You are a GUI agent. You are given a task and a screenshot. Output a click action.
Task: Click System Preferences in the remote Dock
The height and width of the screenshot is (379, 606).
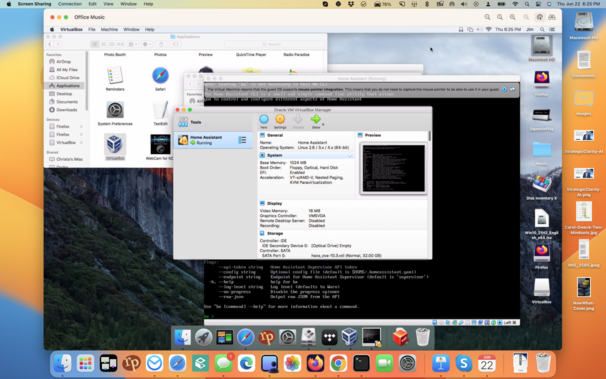tap(288, 338)
